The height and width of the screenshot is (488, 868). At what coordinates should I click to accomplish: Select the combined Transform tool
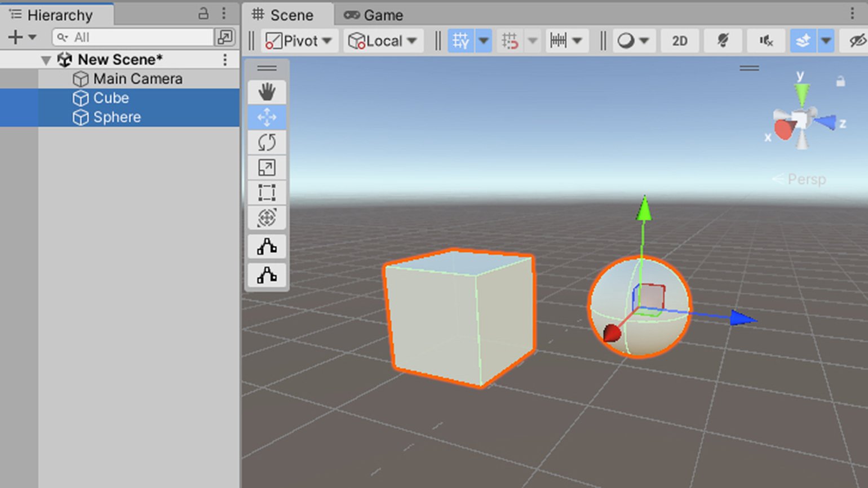267,218
